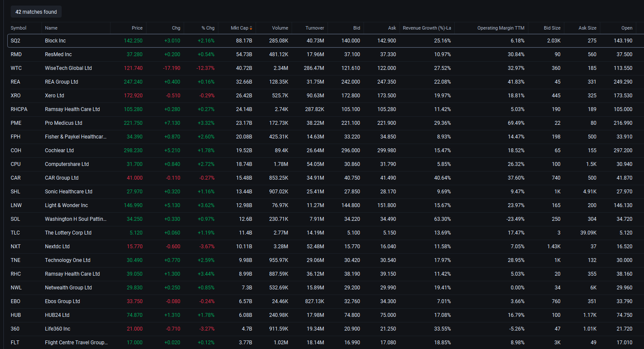Select Xero Ltd stock name

[x=54, y=96]
